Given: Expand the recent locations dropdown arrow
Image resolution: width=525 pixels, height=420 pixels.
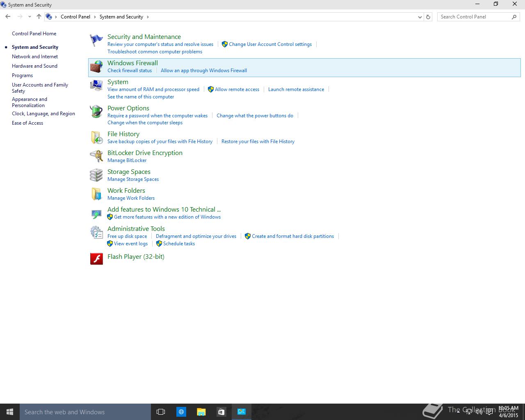Looking at the screenshot, I should (30, 17).
